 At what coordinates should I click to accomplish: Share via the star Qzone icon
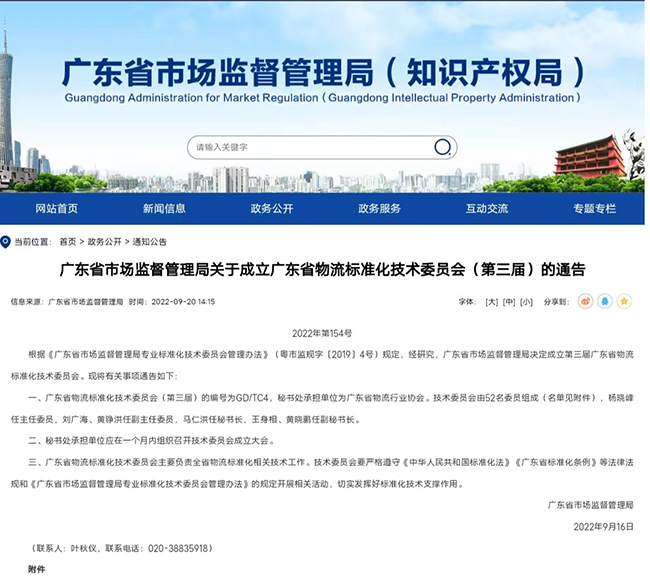pos(623,301)
